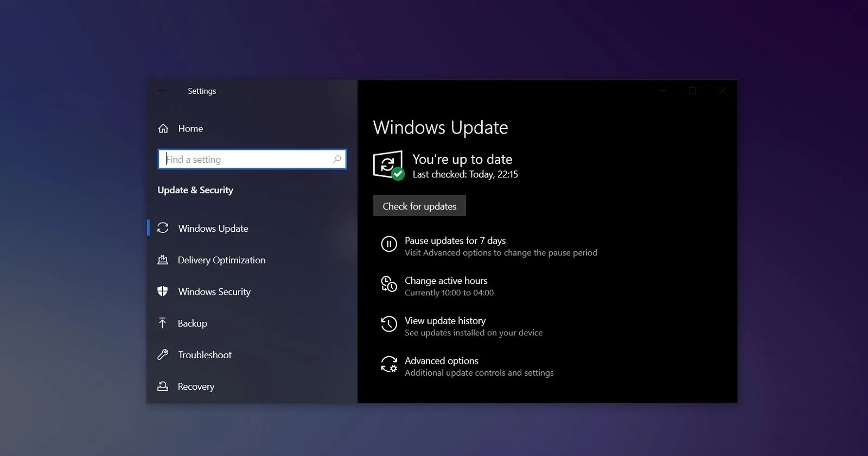Open Advanced options
The height and width of the screenshot is (456, 868).
pos(442,361)
